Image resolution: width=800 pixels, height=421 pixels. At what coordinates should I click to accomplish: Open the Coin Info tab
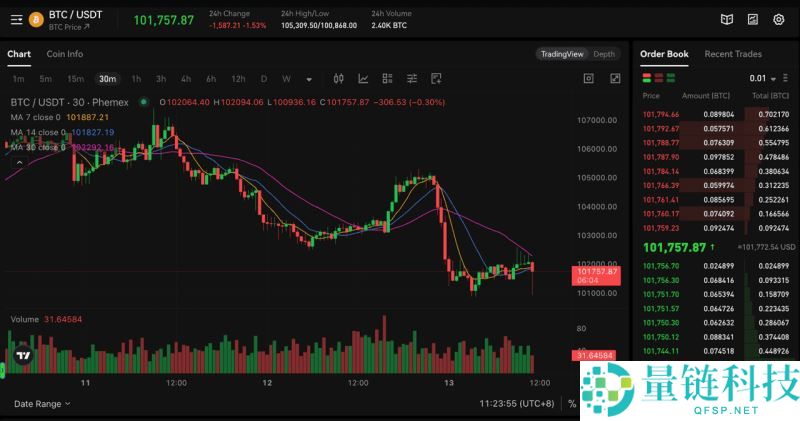pos(65,54)
